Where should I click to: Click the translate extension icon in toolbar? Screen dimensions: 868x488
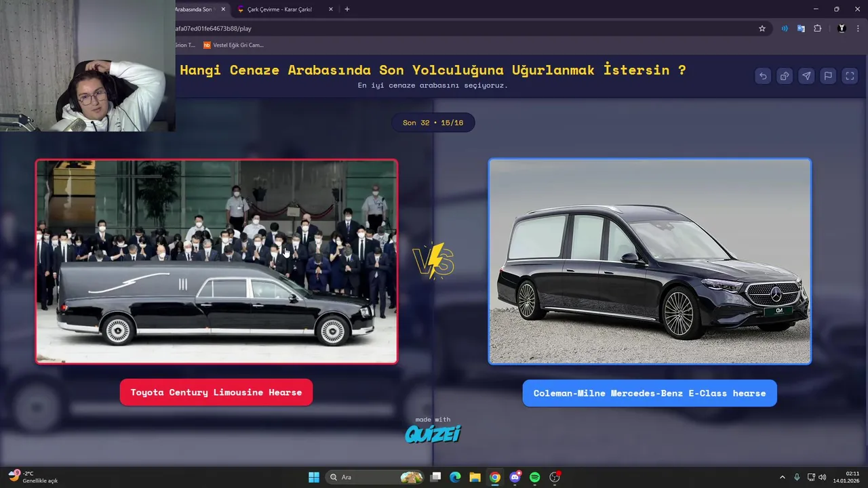coord(801,28)
